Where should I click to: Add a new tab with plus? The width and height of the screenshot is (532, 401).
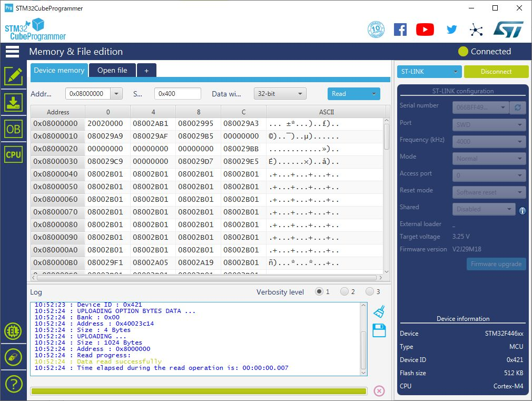[x=146, y=70]
